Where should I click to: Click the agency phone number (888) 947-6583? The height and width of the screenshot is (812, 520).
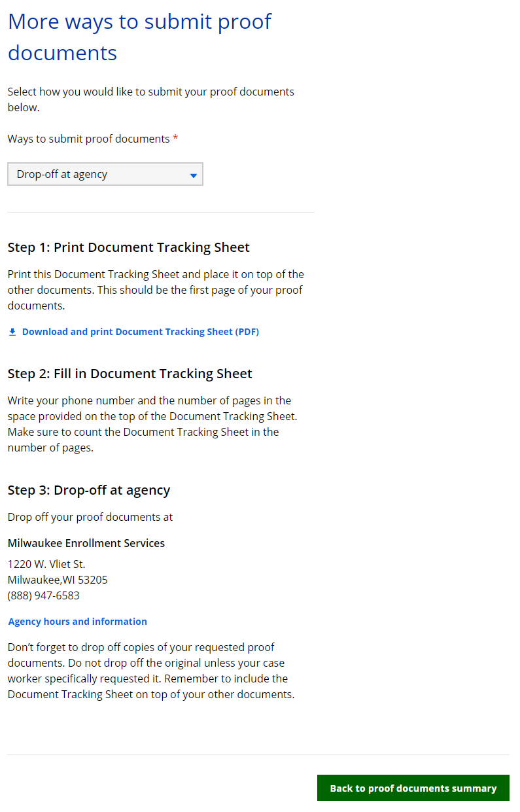[x=43, y=595]
